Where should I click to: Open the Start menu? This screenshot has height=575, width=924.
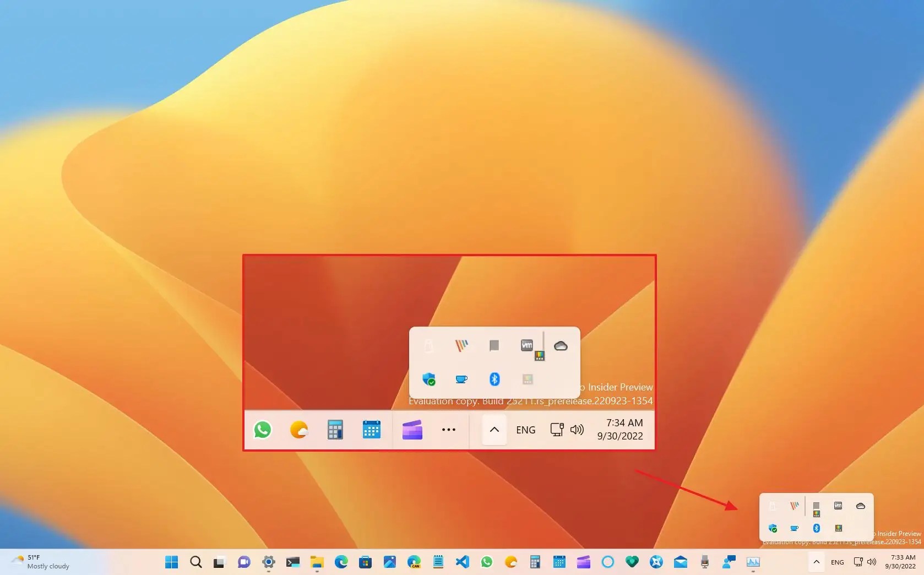coord(171,562)
